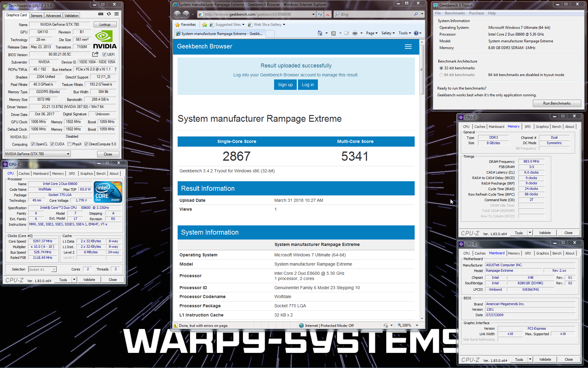Click add to favorites bar icon

[x=204, y=25]
